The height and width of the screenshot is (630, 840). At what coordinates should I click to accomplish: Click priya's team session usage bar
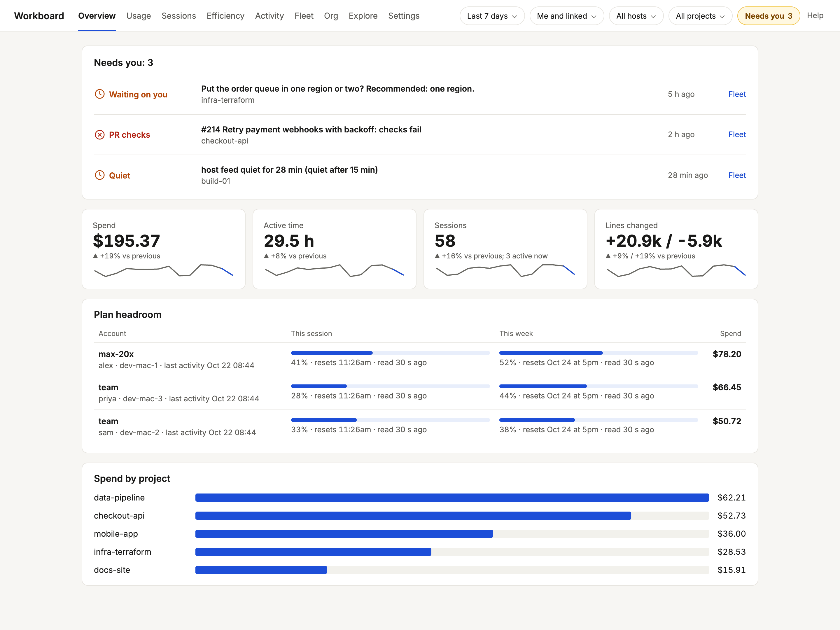(x=390, y=386)
